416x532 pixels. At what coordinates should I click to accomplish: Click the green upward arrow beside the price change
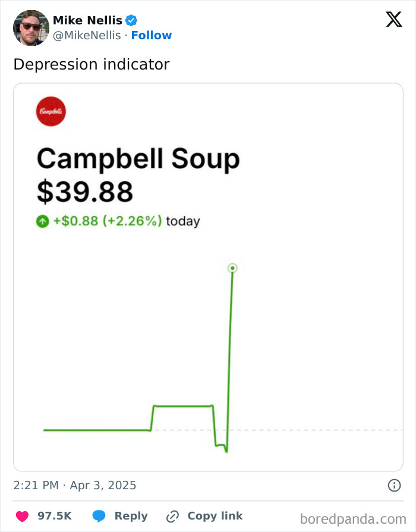click(x=42, y=221)
